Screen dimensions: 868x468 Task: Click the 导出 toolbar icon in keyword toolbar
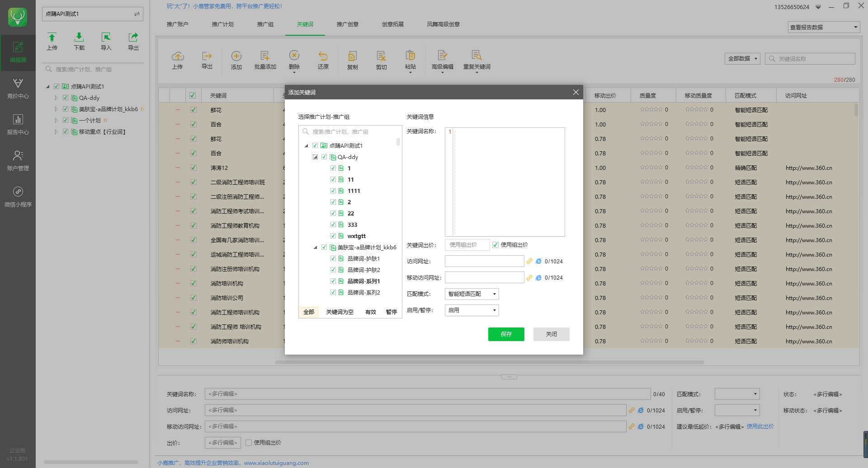[207, 61]
